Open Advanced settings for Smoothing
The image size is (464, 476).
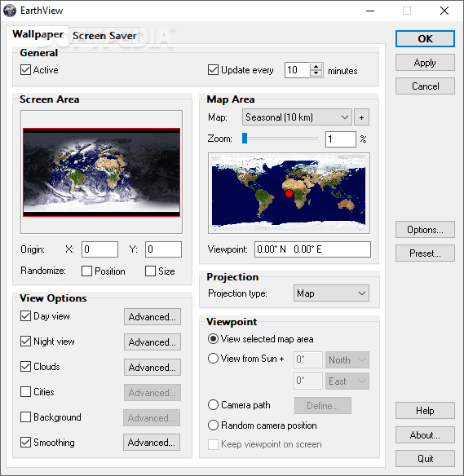coord(152,443)
